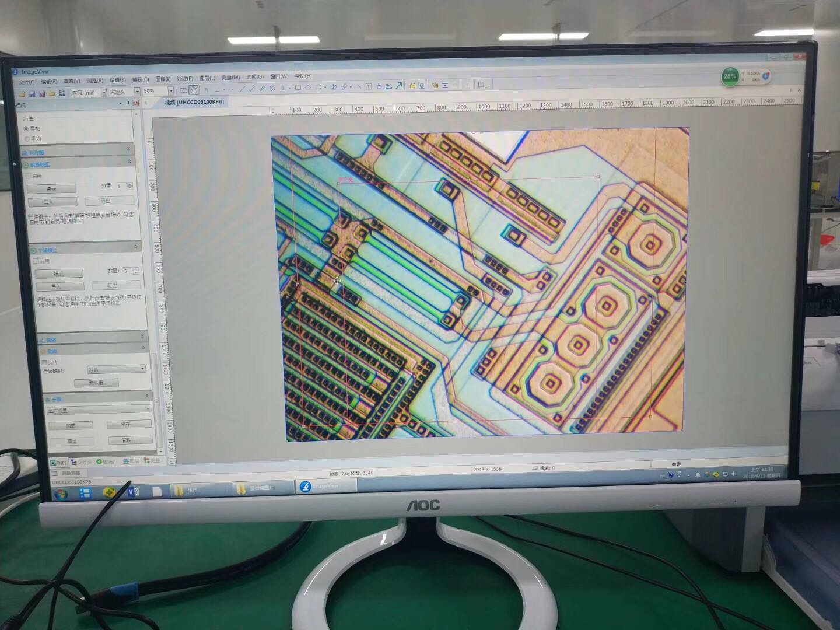This screenshot has height=630, width=840.
Task: Open Visio from the taskbar
Action: [x=134, y=492]
